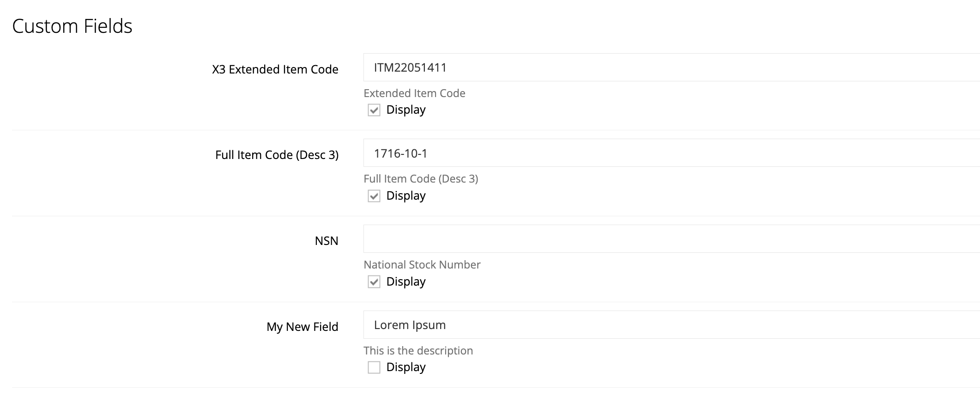Viewport: 980px width, 403px height.
Task: Click the National Stock Number description
Action: (x=422, y=265)
